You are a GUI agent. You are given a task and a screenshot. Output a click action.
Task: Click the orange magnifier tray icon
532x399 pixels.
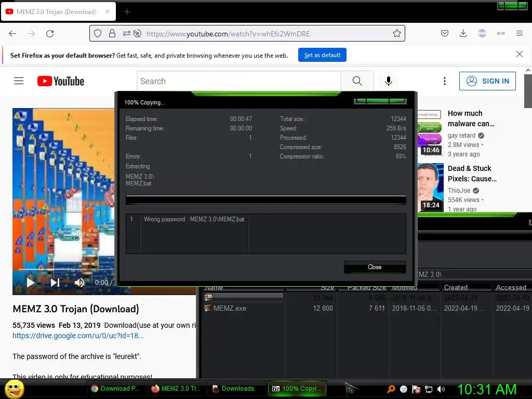(x=391, y=389)
